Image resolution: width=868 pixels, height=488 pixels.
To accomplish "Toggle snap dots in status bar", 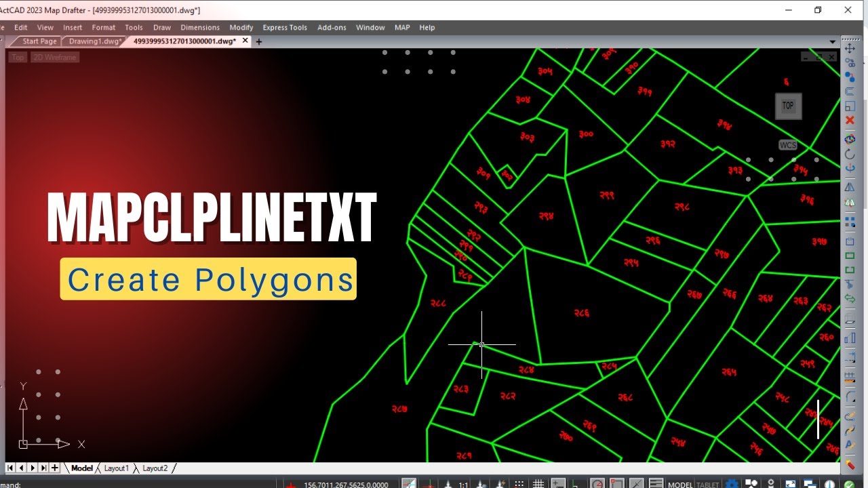I will click(519, 483).
